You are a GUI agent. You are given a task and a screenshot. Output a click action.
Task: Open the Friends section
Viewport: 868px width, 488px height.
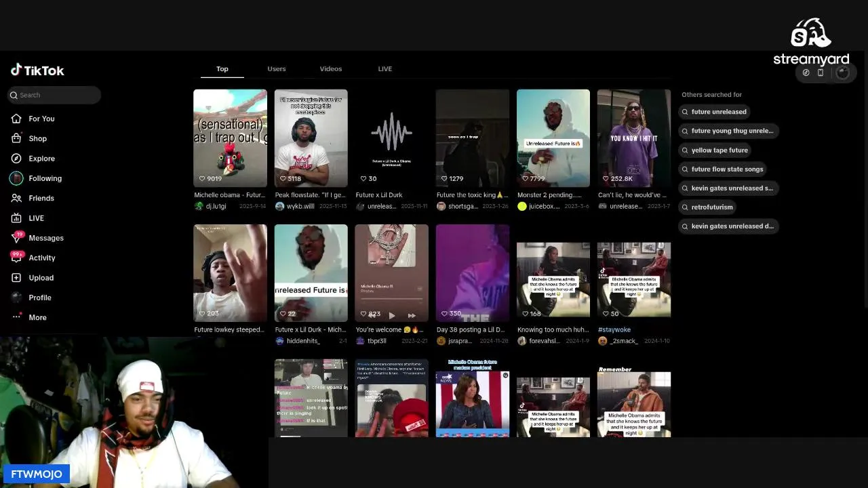33,198
